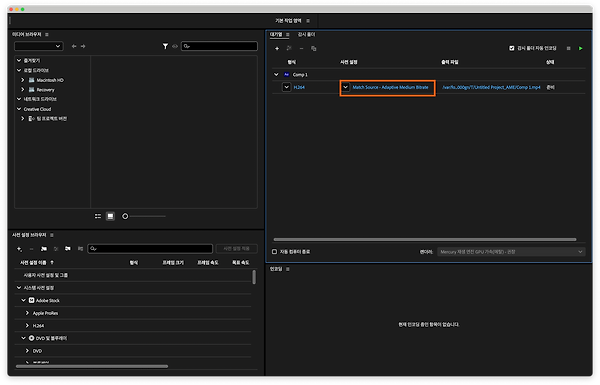Collapse the DVD and Blu-ray preset group
Image resolution: width=600 pixels, height=385 pixels.
(x=23, y=339)
